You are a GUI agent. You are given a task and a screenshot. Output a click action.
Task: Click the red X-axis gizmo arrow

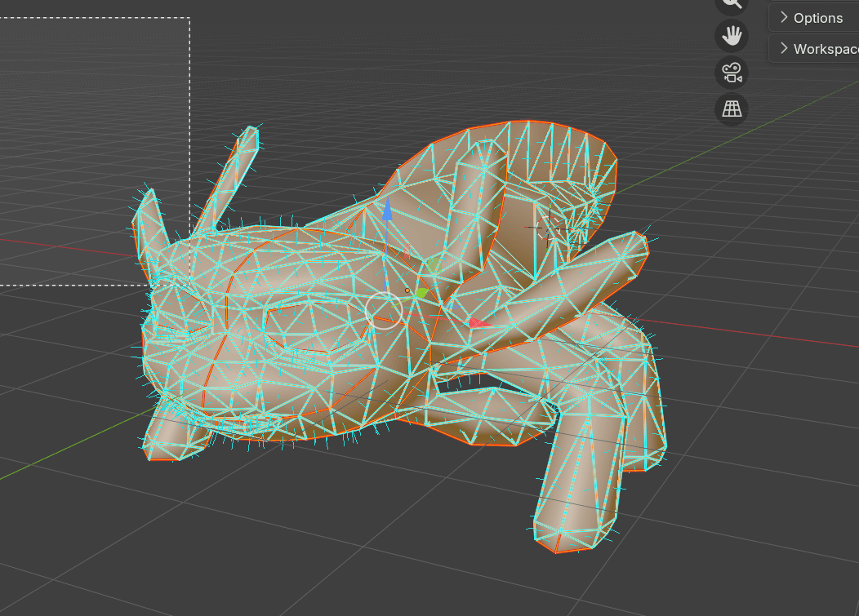(478, 324)
